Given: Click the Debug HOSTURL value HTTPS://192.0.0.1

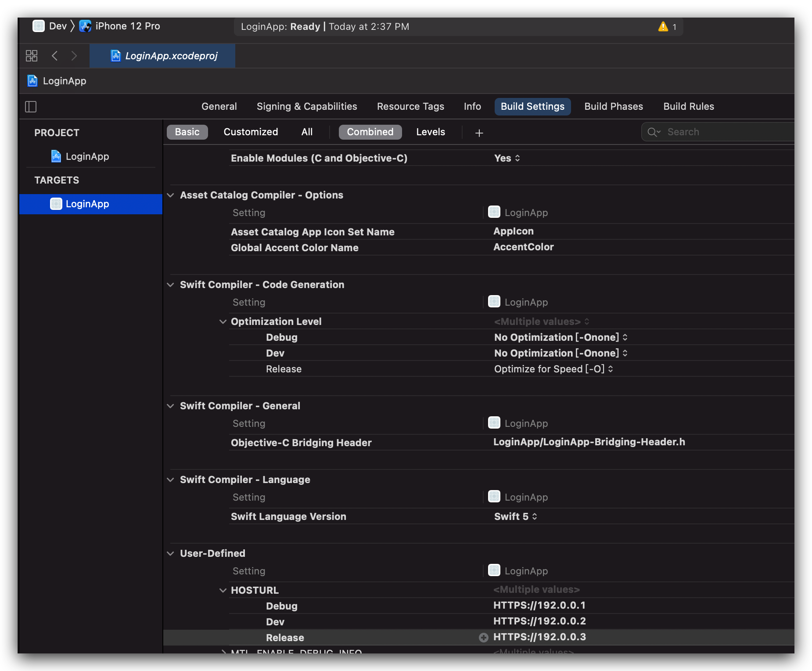Looking at the screenshot, I should point(539,605).
